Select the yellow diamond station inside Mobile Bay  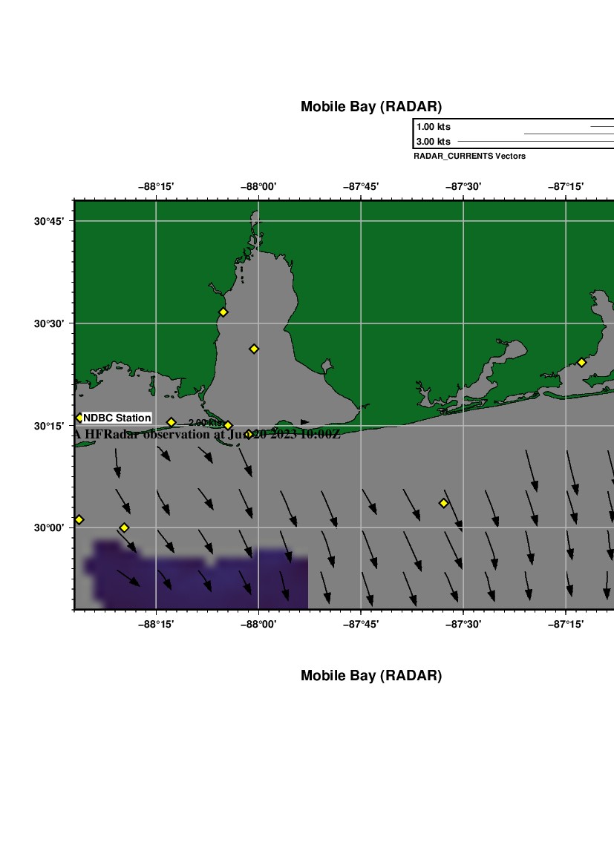[x=254, y=349]
